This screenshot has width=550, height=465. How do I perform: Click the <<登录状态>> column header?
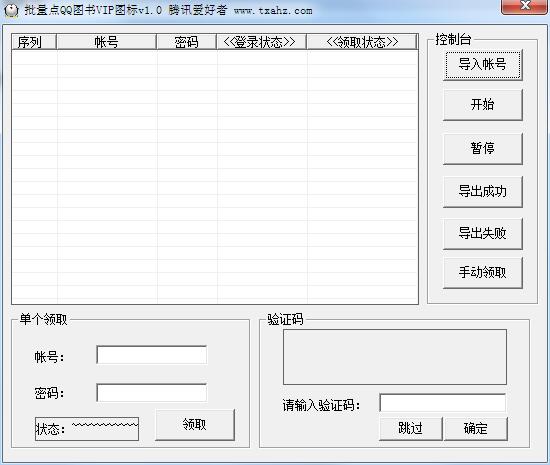pos(261,42)
